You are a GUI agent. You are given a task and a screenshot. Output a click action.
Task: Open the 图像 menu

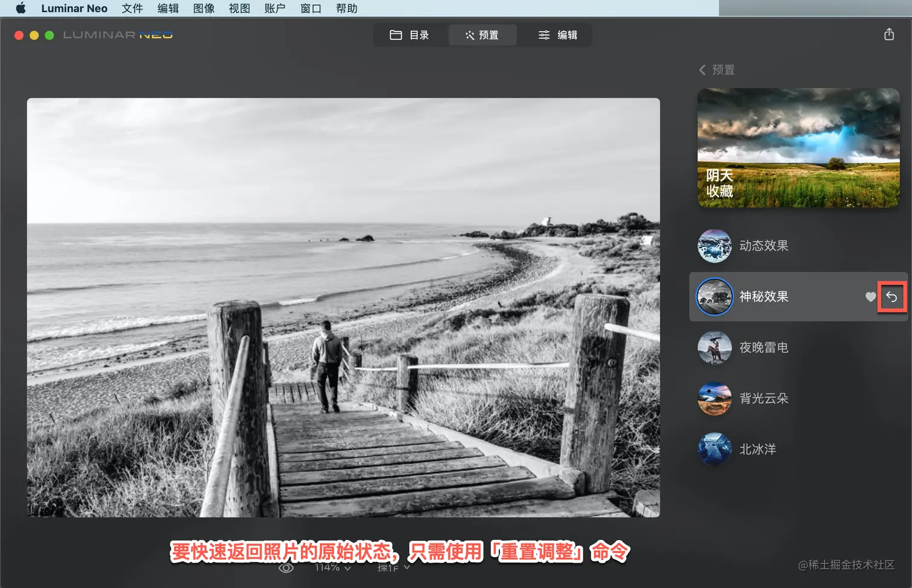tap(204, 8)
